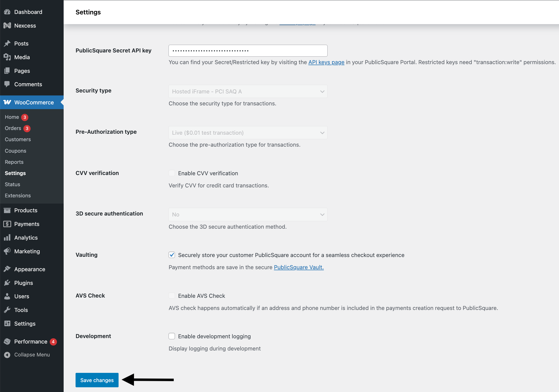The height and width of the screenshot is (392, 559).
Task: Click the Nexcess logo icon
Action: (x=7, y=26)
